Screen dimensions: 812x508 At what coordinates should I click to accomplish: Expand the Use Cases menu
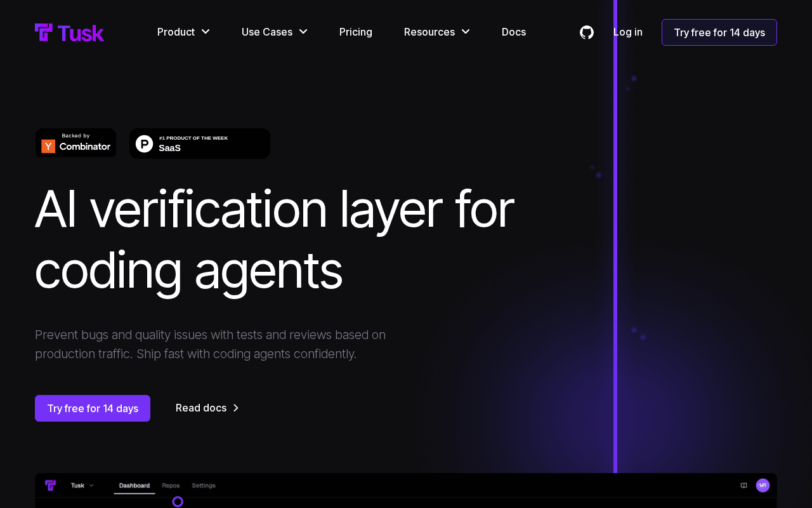[x=275, y=32]
